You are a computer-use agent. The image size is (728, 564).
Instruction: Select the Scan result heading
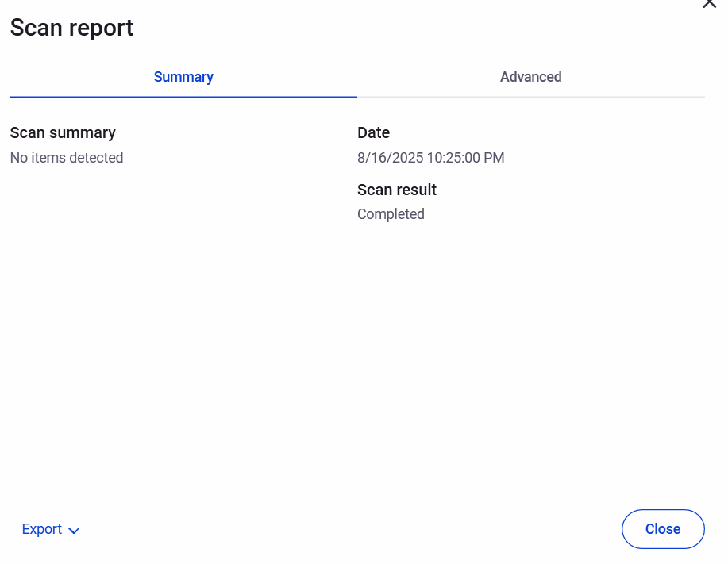pyautogui.click(x=397, y=190)
